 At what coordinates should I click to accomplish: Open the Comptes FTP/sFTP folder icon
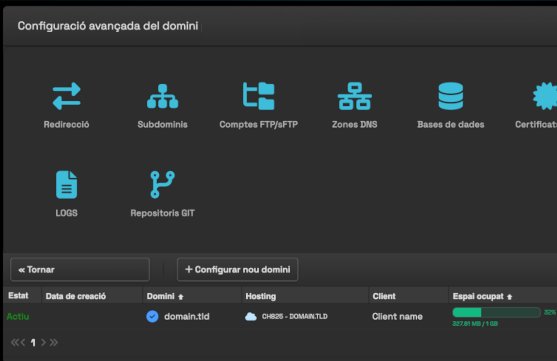click(259, 96)
